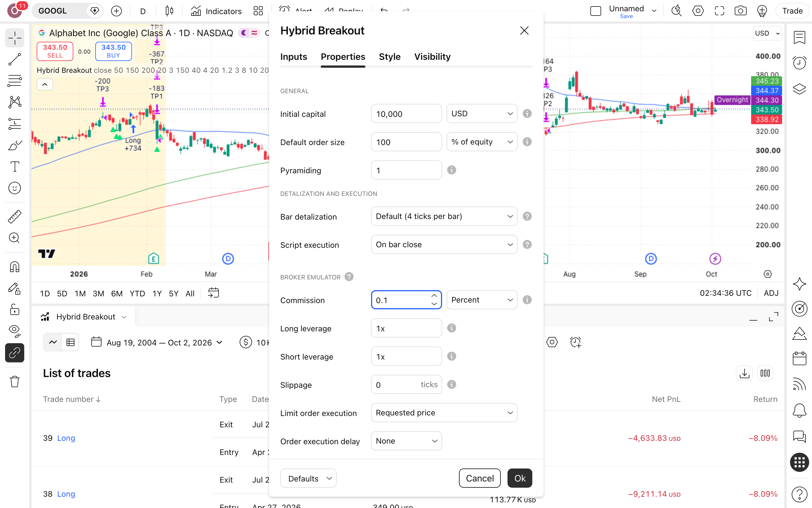Screen dimensions: 812x508
Task: Open the calendar icon in right sidebar
Action: (x=799, y=358)
